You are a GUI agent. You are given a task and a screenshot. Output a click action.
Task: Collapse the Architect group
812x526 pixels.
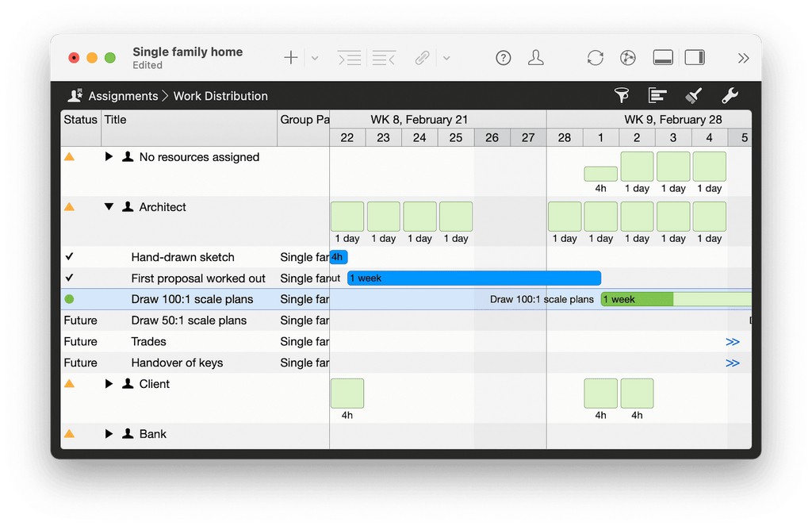pos(109,207)
